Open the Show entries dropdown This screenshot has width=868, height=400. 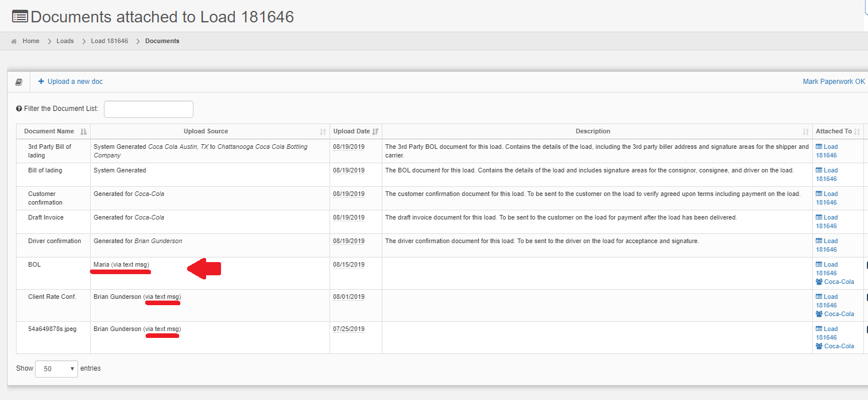click(x=56, y=368)
